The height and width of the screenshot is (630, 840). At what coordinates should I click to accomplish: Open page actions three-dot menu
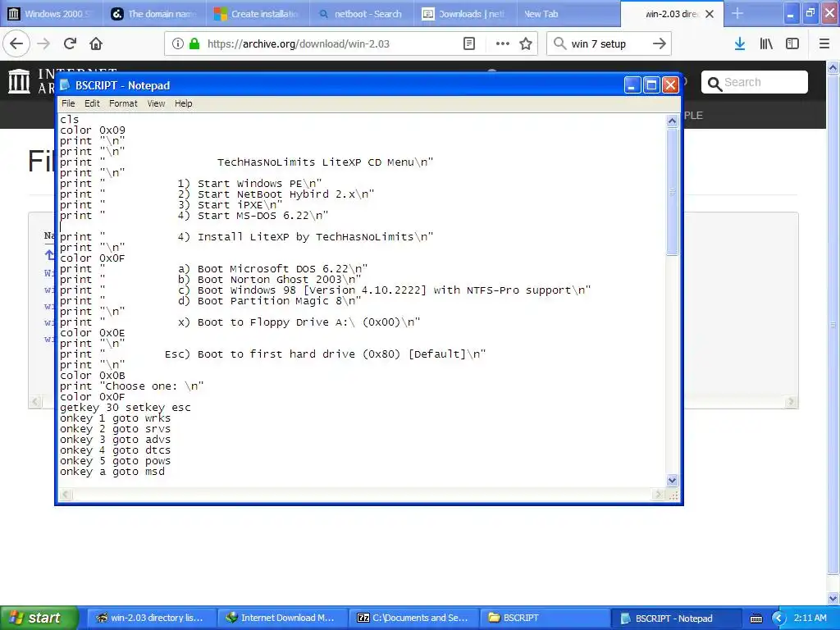pyautogui.click(x=502, y=44)
